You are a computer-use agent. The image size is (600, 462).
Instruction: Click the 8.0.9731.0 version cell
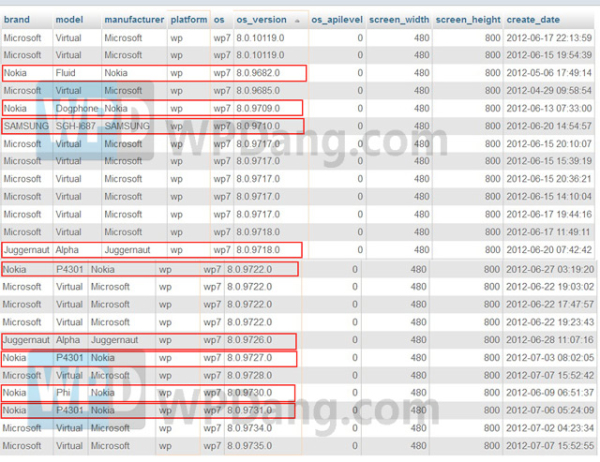[x=248, y=410]
